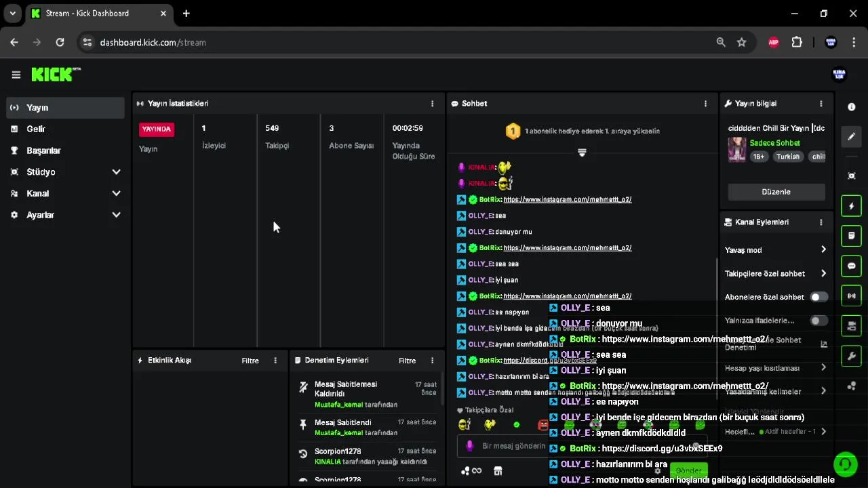Open a new browser tab with plus
The image size is (868, 488).
pos(186,13)
